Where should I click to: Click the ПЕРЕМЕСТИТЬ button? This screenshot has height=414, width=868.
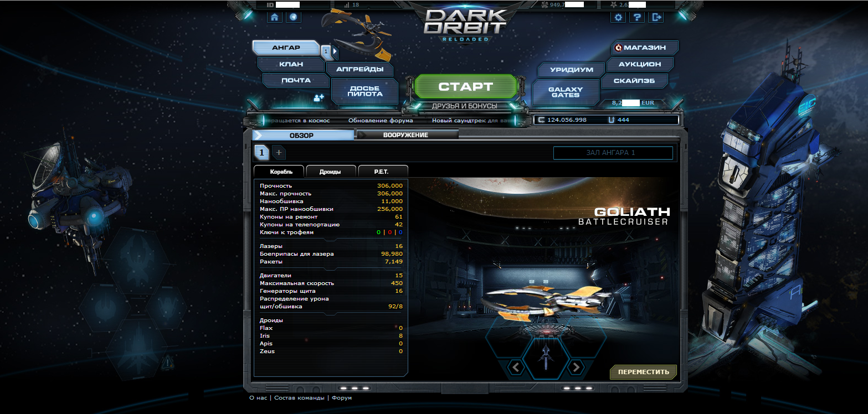(x=643, y=372)
